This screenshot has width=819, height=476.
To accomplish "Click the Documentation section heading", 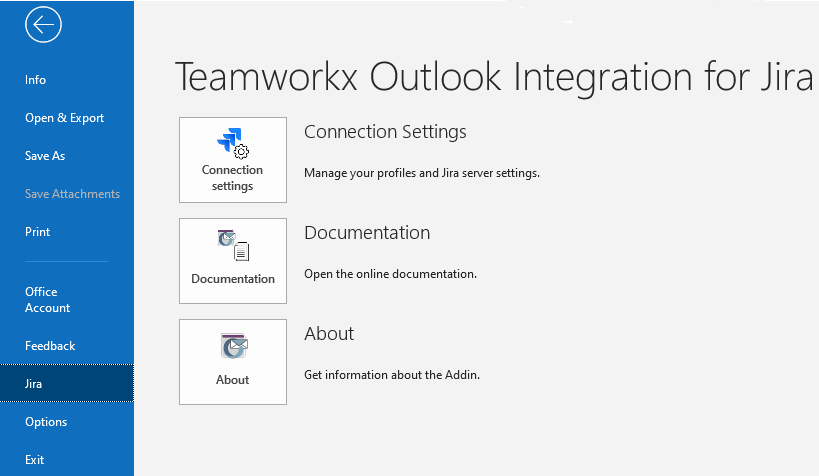I will pos(367,233).
